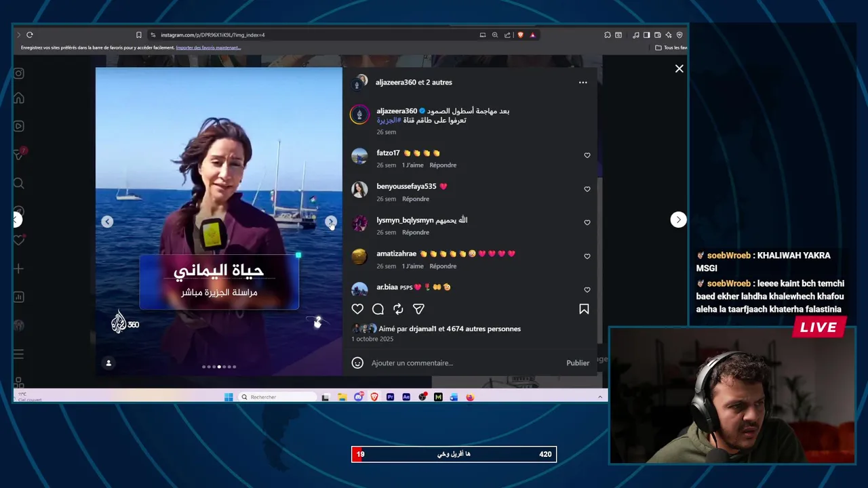Open Brave Shields lion icon
The height and width of the screenshot is (488, 868).
(520, 35)
